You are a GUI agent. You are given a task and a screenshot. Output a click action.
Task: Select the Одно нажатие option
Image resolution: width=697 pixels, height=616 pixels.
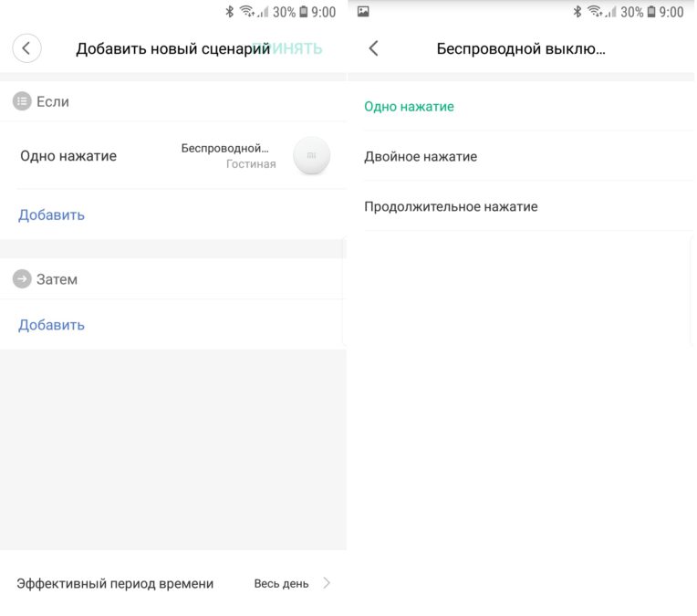click(409, 107)
